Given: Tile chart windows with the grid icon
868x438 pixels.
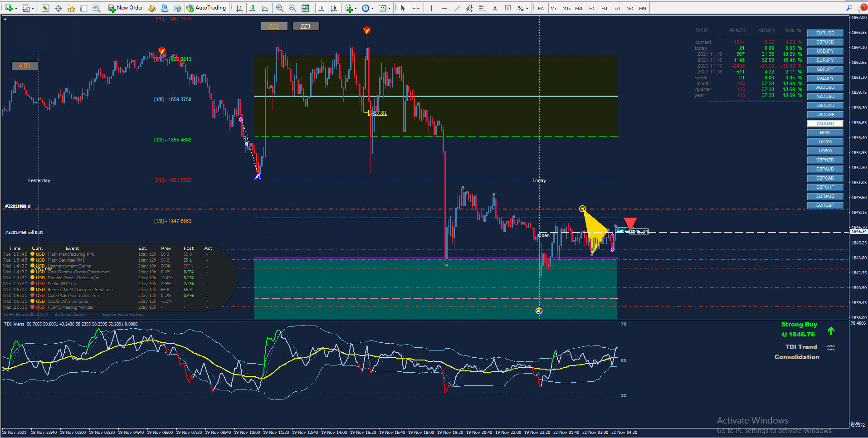Looking at the screenshot, I should coord(305,8).
